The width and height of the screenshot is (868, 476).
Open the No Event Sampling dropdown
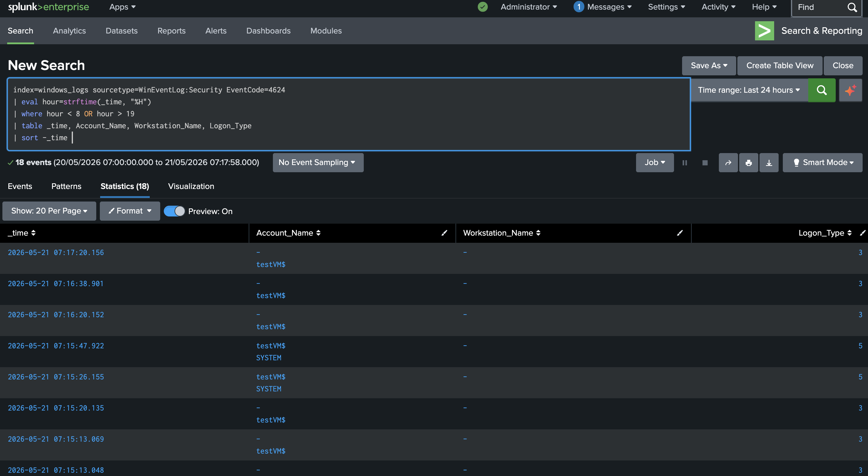point(318,163)
